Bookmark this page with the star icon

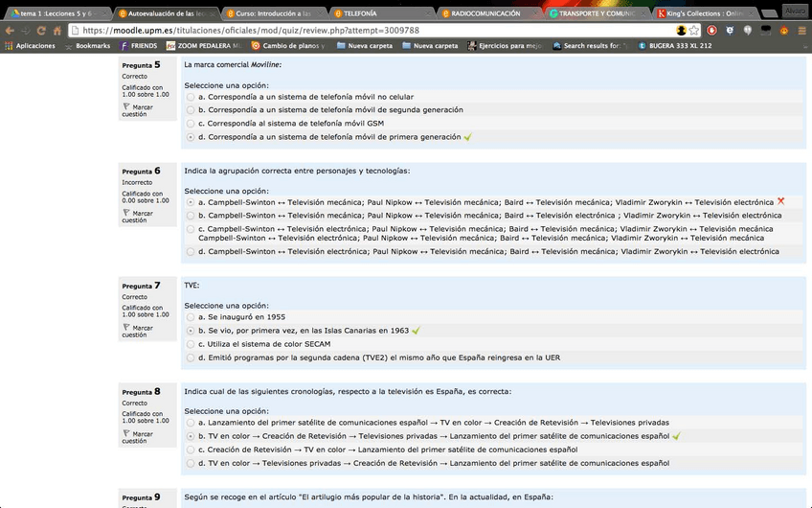click(x=694, y=30)
